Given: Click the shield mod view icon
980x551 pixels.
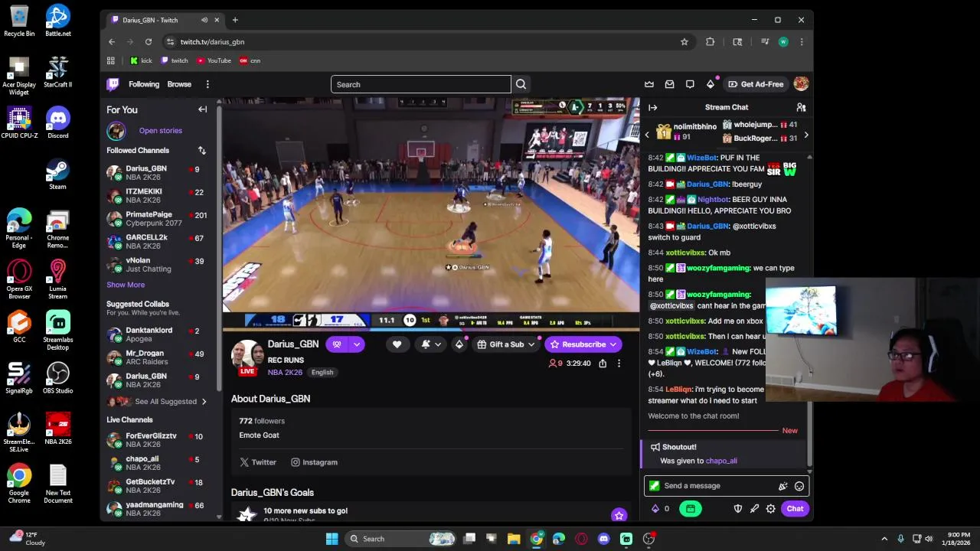Looking at the screenshot, I should [x=738, y=509].
